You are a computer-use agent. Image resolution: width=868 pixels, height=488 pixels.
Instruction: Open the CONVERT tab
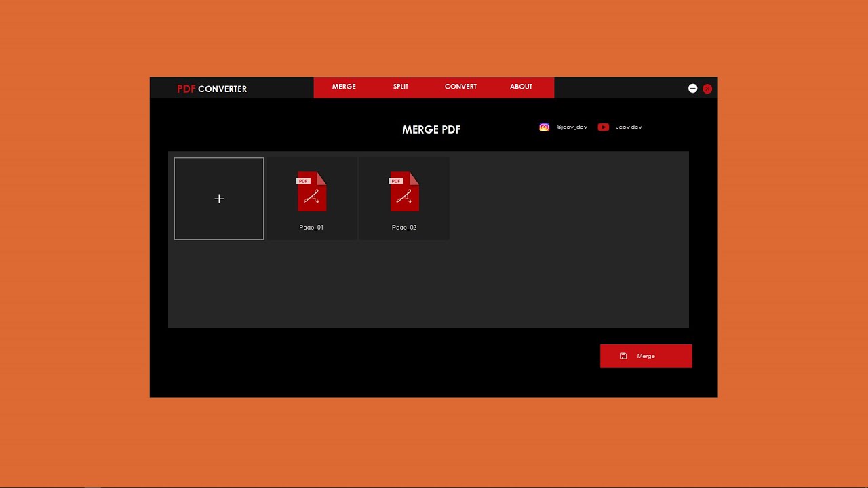coord(460,87)
